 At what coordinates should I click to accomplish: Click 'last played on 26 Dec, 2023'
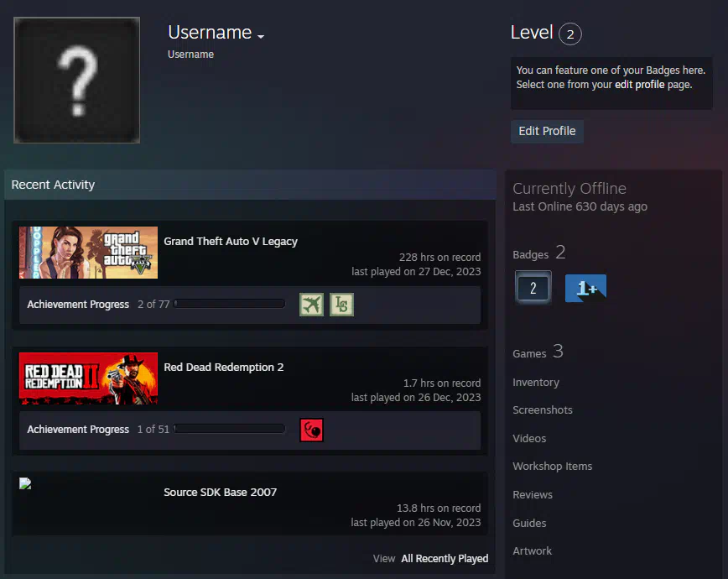tap(416, 397)
